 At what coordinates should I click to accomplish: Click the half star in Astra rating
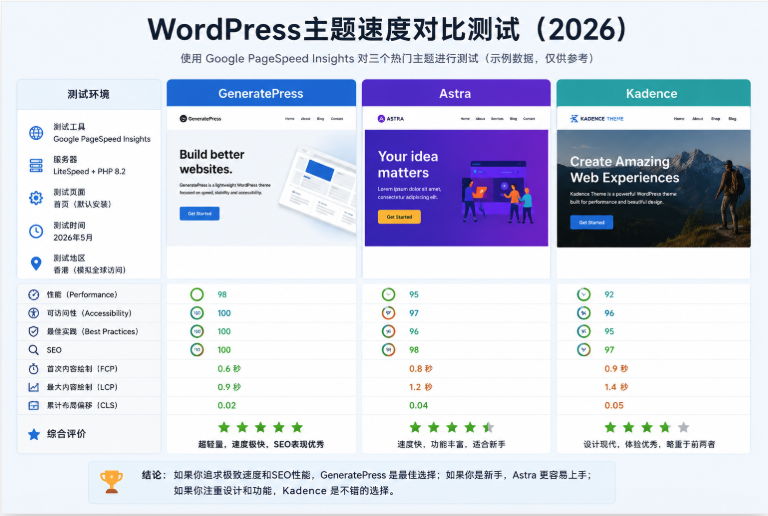[x=488, y=427]
